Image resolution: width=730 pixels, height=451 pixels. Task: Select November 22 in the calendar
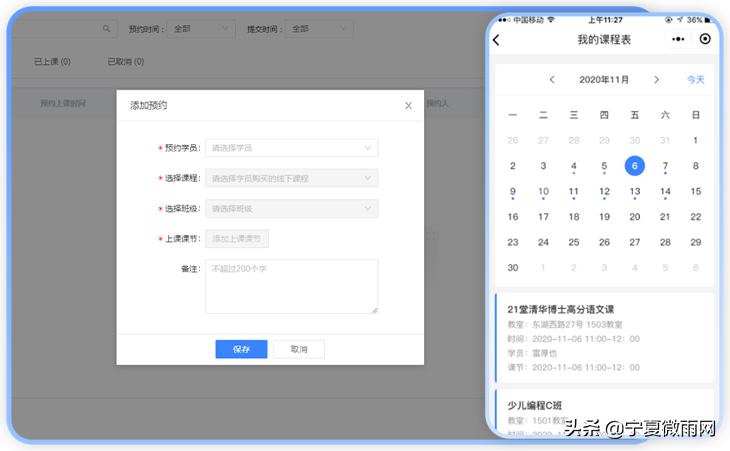(x=696, y=217)
